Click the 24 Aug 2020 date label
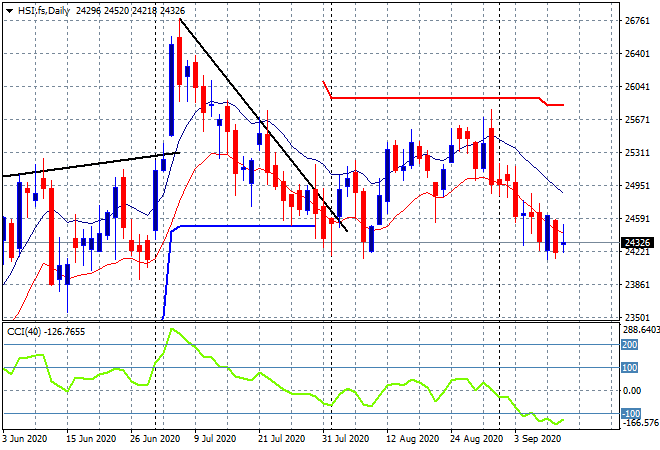Viewport: 660px width, 450px height. tap(476, 439)
